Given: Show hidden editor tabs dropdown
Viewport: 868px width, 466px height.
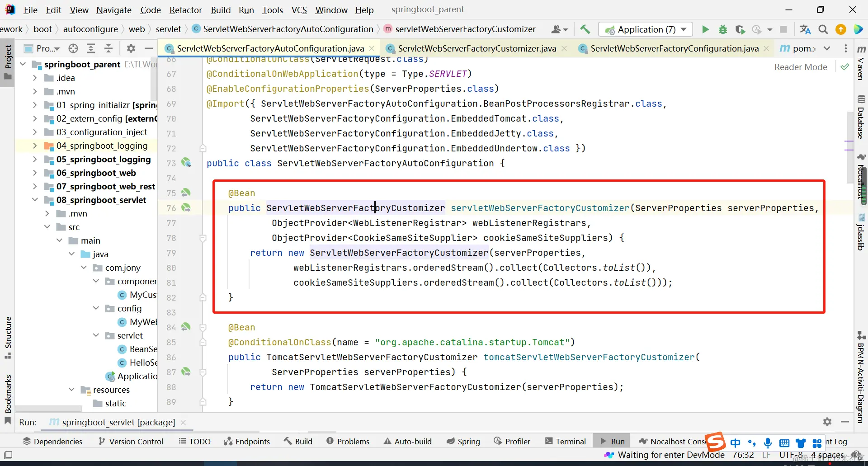Looking at the screenshot, I should 827,48.
